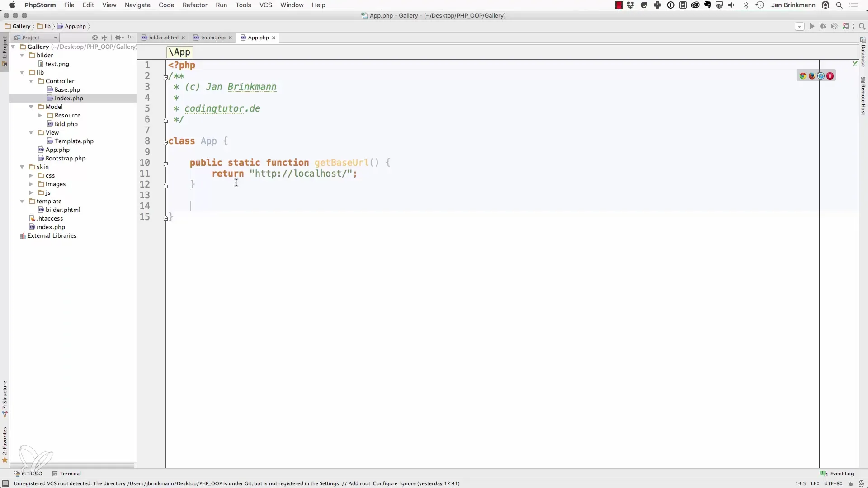The height and width of the screenshot is (488, 868).
Task: Expand the Resource folder in tree
Action: pos(40,116)
